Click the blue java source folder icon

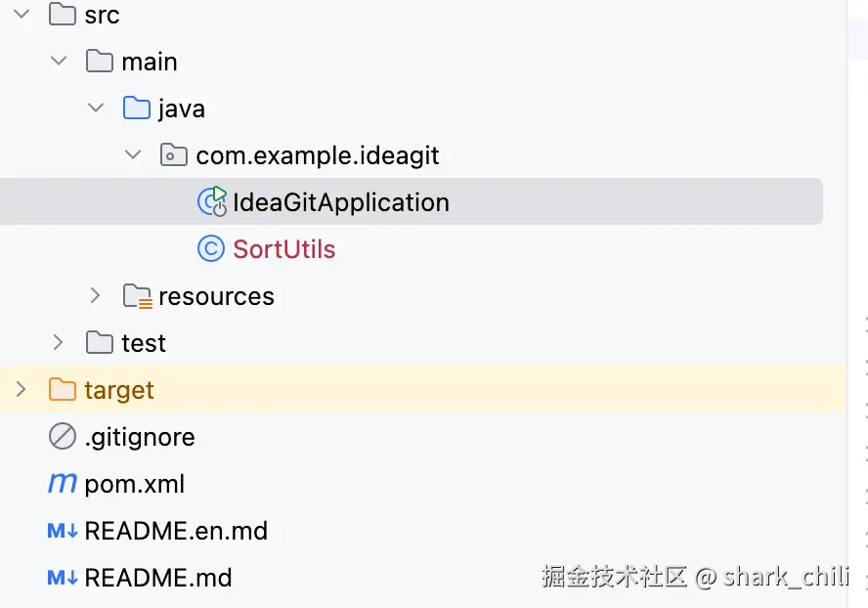pyautogui.click(x=136, y=109)
